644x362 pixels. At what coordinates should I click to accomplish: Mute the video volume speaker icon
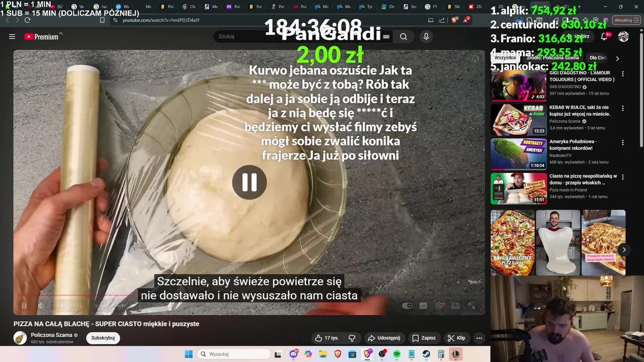pos(41,305)
